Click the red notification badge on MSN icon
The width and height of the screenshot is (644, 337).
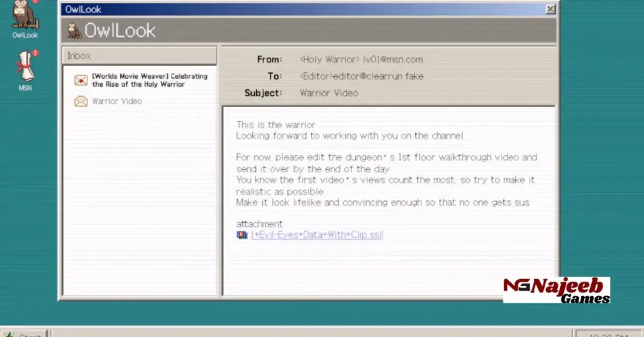coord(35,53)
